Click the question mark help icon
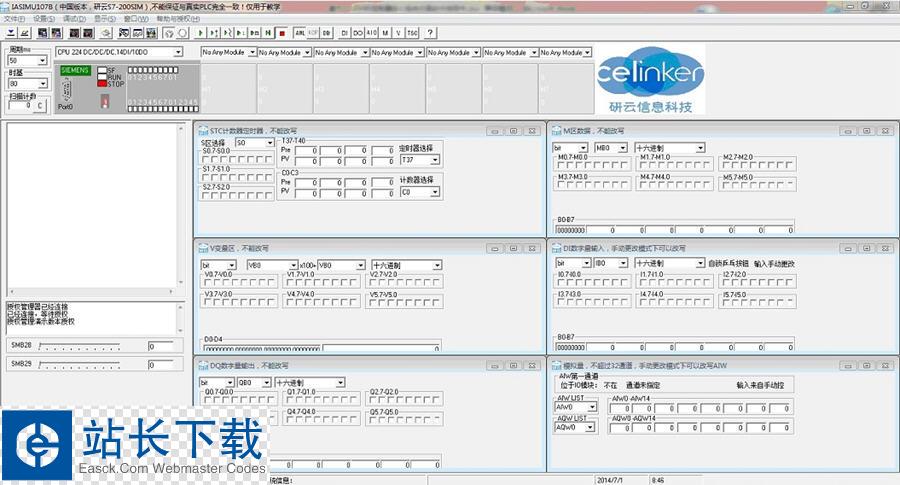The width and height of the screenshot is (900, 485). (x=430, y=32)
